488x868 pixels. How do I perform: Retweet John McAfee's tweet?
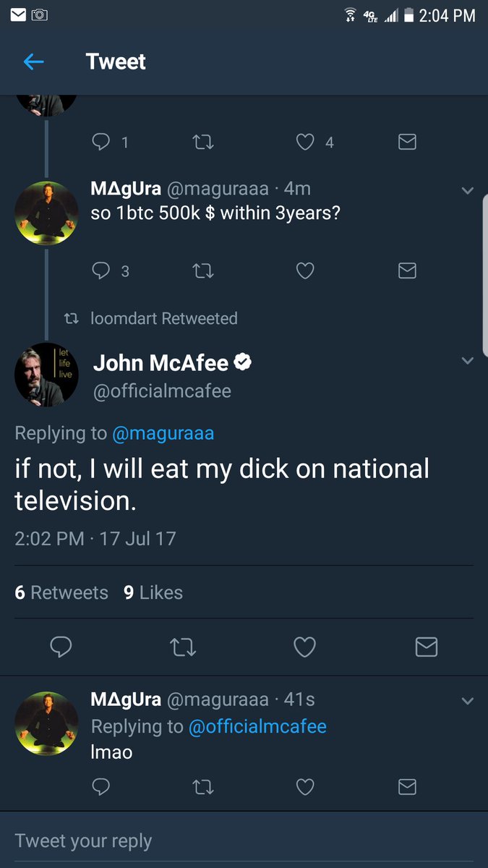coord(183,647)
